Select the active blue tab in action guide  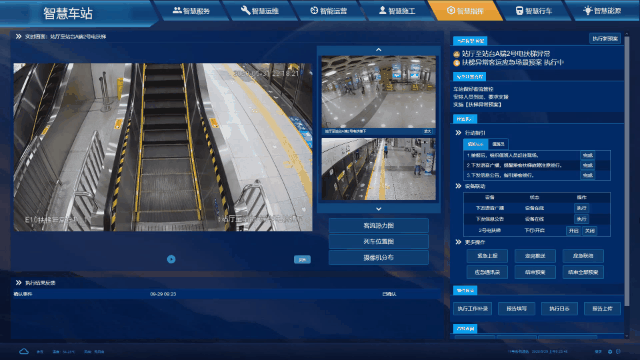pyautogui.click(x=476, y=144)
